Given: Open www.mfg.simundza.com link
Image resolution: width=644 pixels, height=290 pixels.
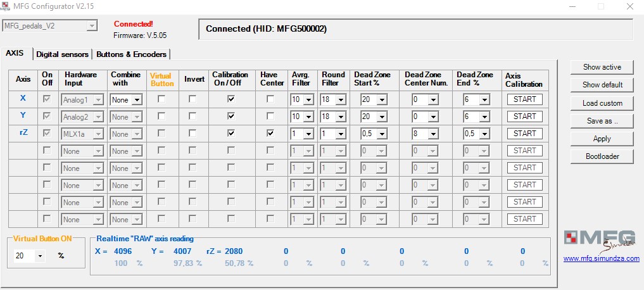Looking at the screenshot, I should tap(602, 259).
